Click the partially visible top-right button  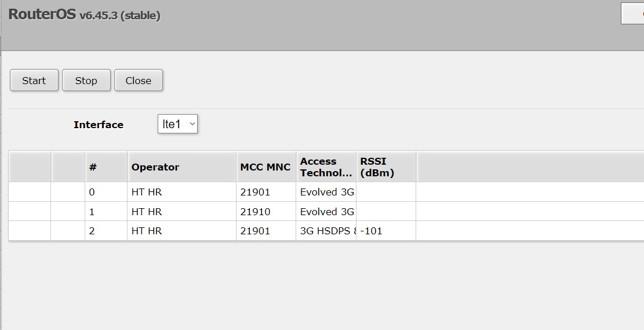632,13
